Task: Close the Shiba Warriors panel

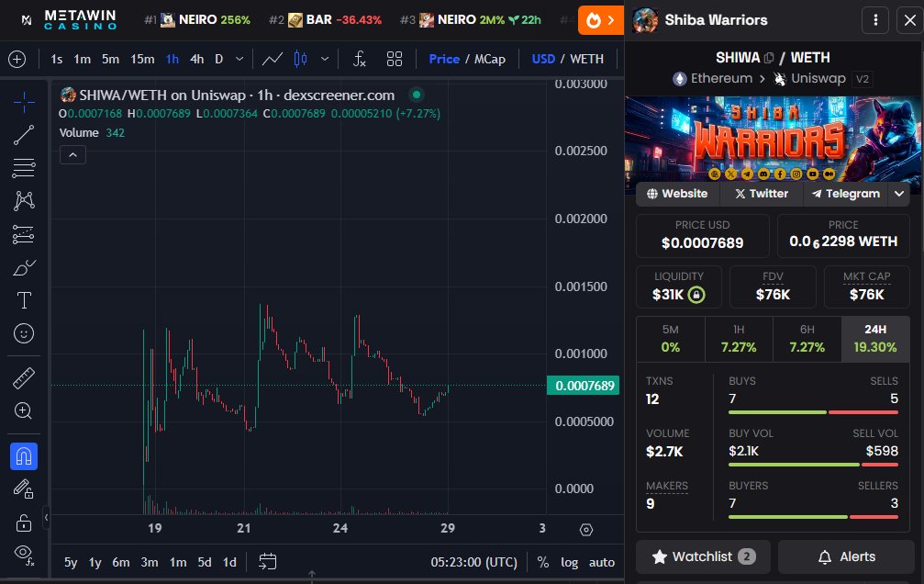Action: coord(910,20)
